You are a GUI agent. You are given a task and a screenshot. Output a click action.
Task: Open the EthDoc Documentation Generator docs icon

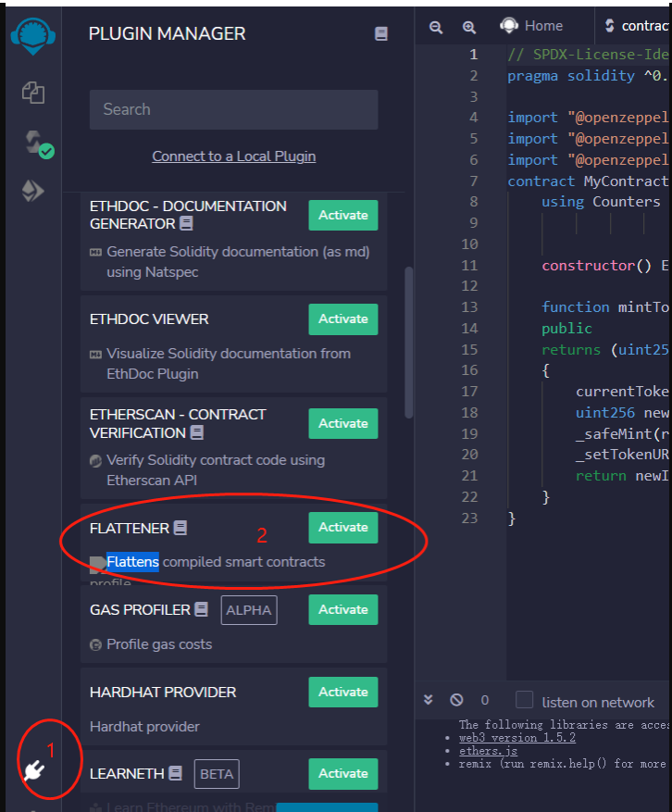(186, 223)
